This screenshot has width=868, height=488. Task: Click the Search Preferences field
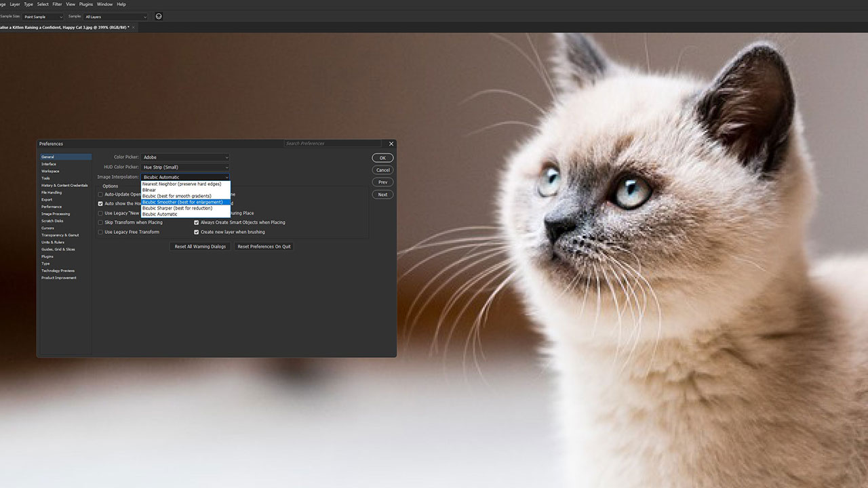pyautogui.click(x=332, y=143)
